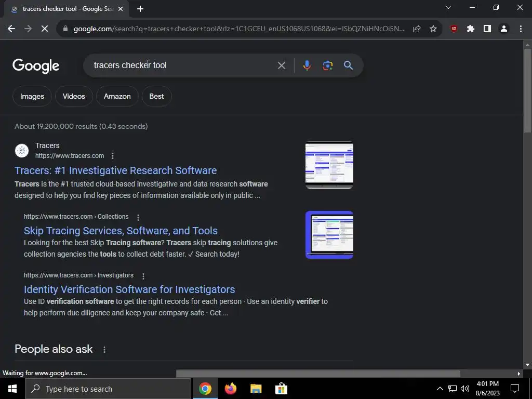This screenshot has width=532, height=399.
Task: View site info lock icon
Action: [x=65, y=29]
